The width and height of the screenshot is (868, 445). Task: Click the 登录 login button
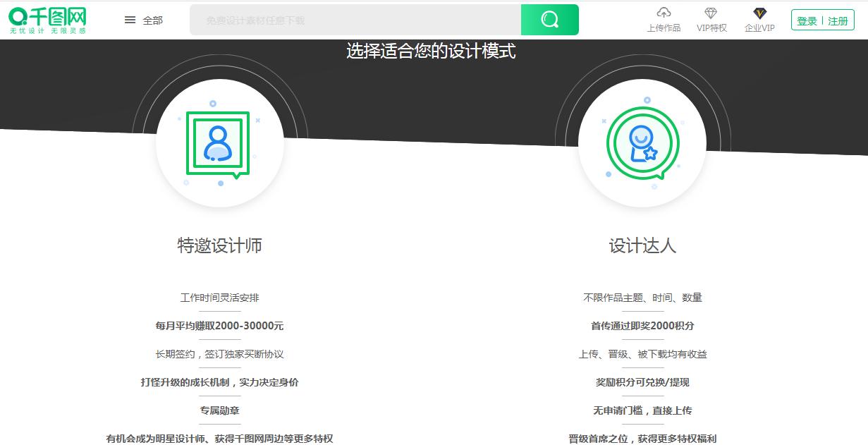[809, 20]
